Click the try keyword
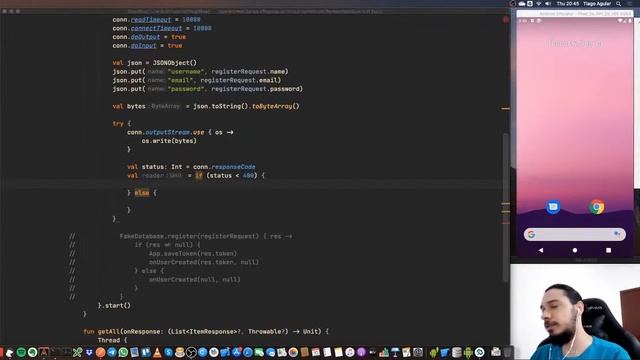 [x=118, y=124]
